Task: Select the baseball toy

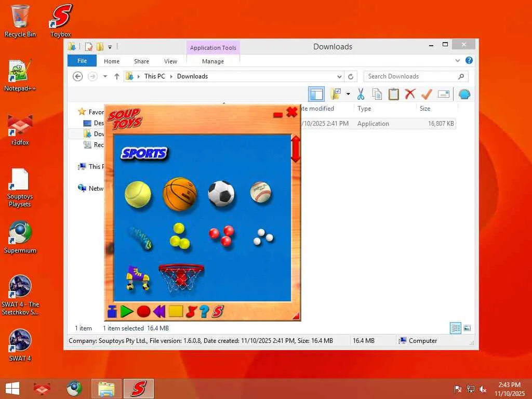Action: 261,192
